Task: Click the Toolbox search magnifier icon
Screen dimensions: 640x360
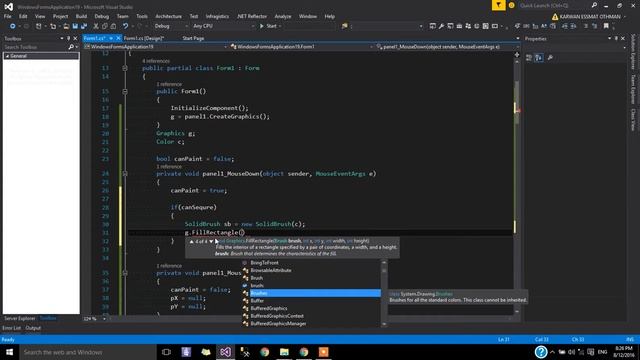Action: tap(71, 47)
